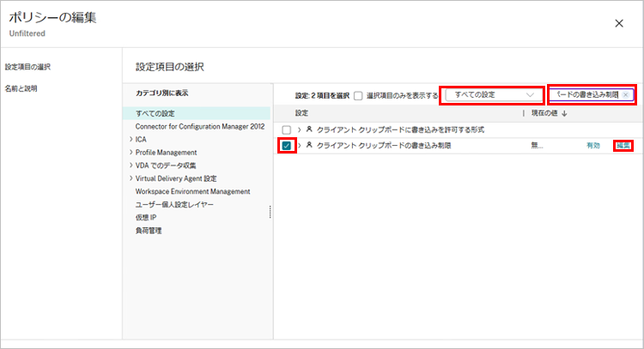Expand the Virtual Delivery Agent 設定 category
Viewport: 644px width, 349px height.
pyautogui.click(x=131, y=178)
